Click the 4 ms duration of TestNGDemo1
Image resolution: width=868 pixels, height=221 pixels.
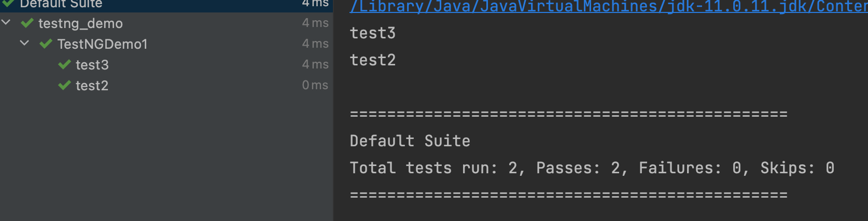(315, 44)
